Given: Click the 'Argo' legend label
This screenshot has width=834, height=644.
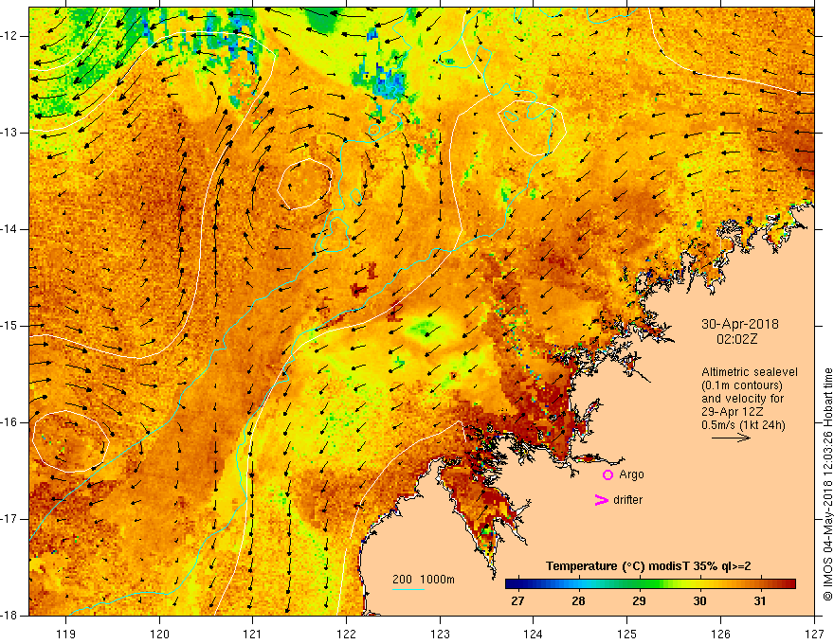Looking at the screenshot, I should pyautogui.click(x=631, y=474).
